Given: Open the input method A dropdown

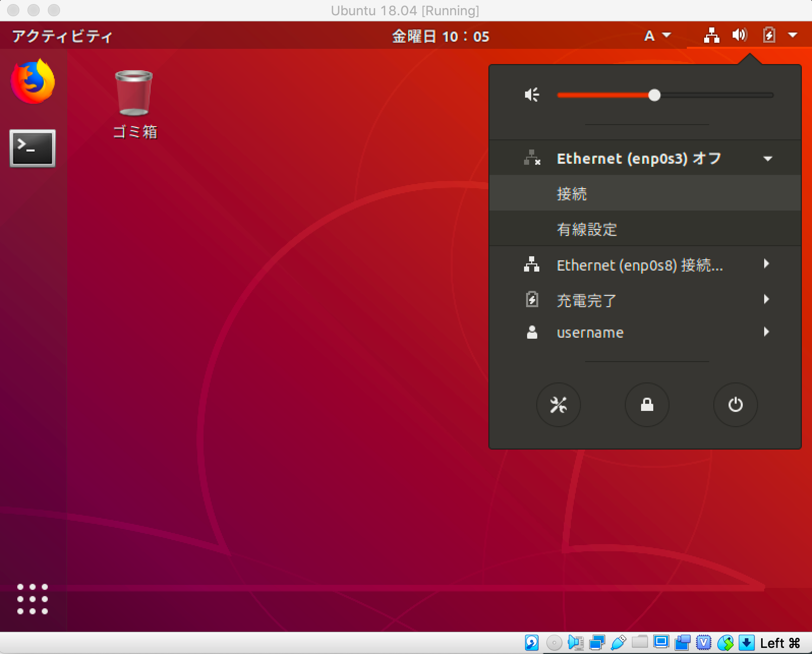Looking at the screenshot, I should [657, 36].
